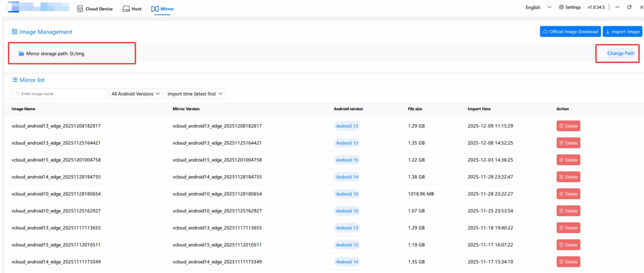Click the Android 14 tag for 20251128184755
Screen dimensions: 644x273
pos(347,177)
